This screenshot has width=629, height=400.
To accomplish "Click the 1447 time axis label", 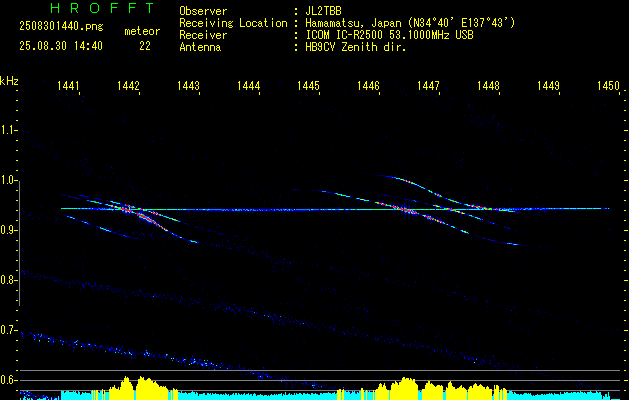I will (428, 85).
